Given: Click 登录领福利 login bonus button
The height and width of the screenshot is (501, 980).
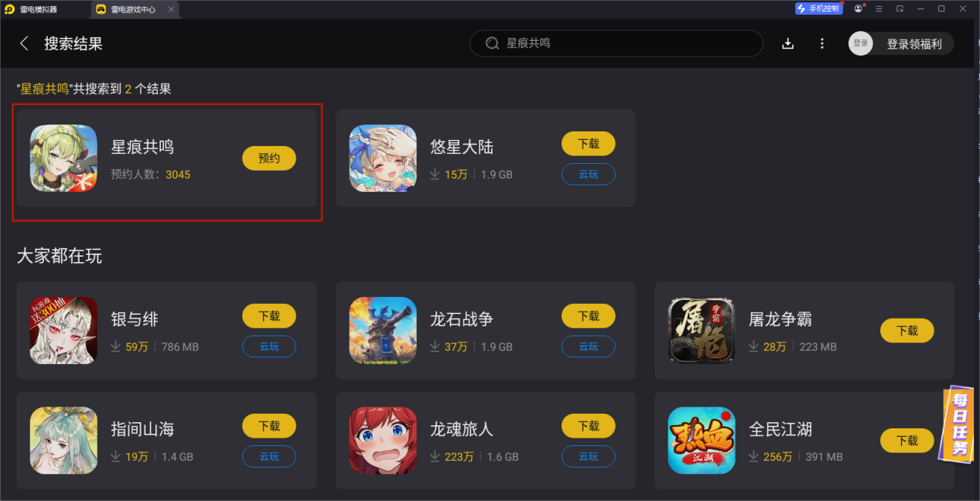Looking at the screenshot, I should 913,44.
